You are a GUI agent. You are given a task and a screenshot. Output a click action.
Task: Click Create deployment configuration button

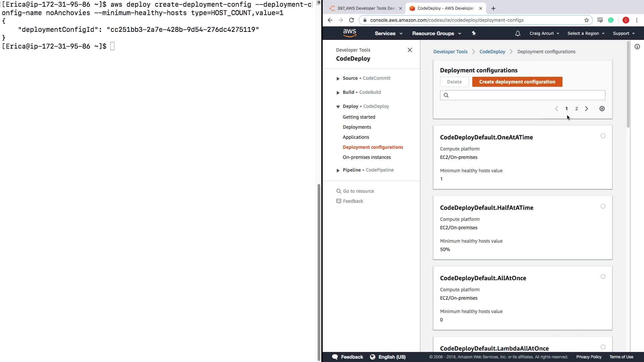point(517,82)
